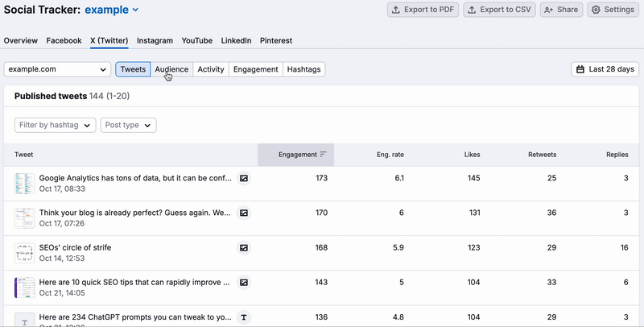Click the 'Think your blog is already perfect' tweet text
The height and width of the screenshot is (327, 644).
point(135,213)
